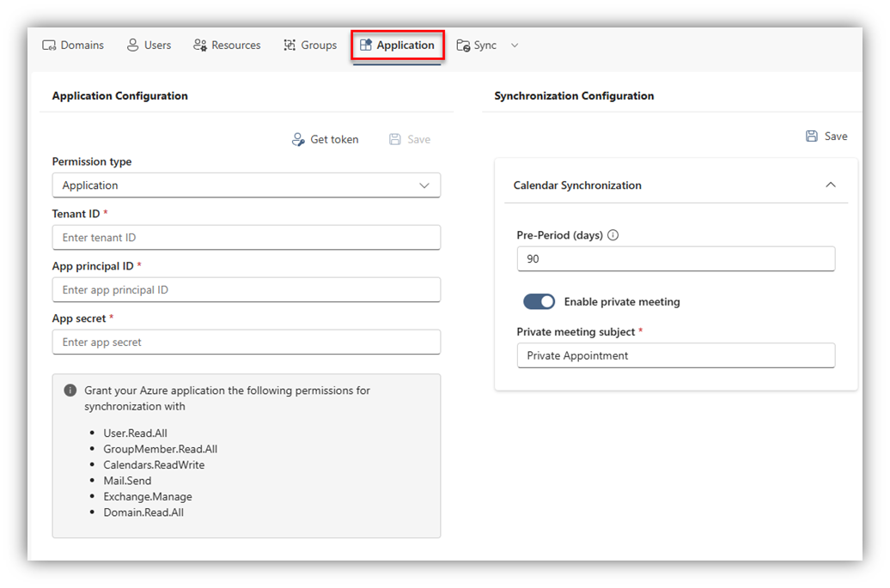The height and width of the screenshot is (588, 890).
Task: Click the Groups tab icon
Action: [x=290, y=45]
